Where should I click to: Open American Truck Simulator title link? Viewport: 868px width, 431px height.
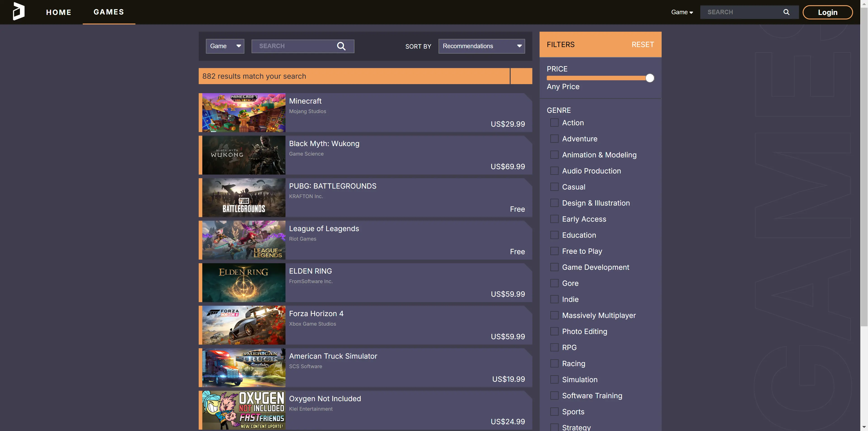point(333,356)
